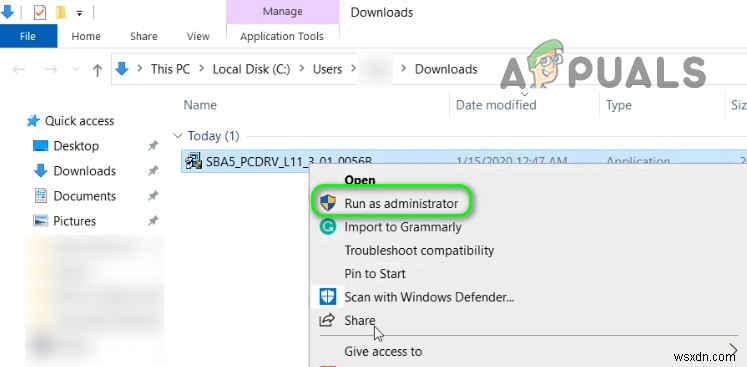This screenshot has width=747, height=367.
Task: Choose Import to Grammarly
Action: (403, 227)
